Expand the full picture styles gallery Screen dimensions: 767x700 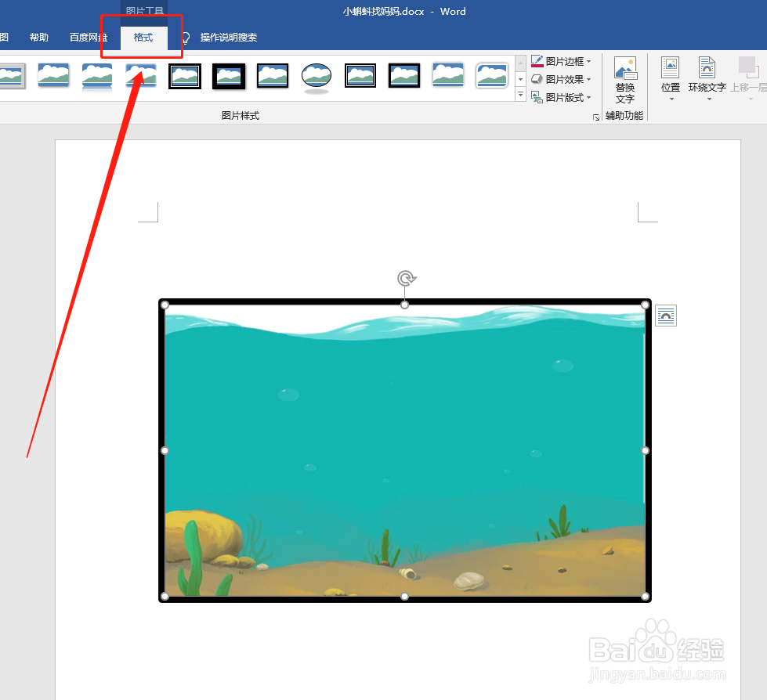[520, 94]
